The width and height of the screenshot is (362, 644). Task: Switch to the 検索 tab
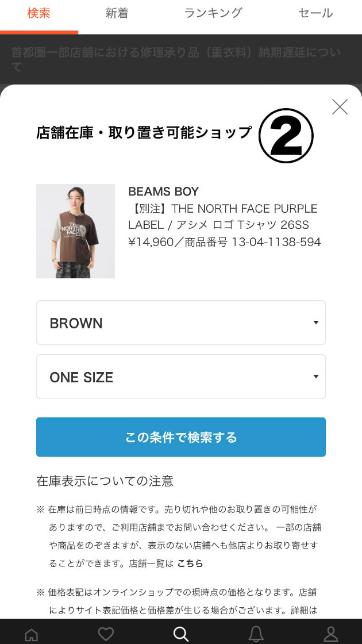(38, 13)
